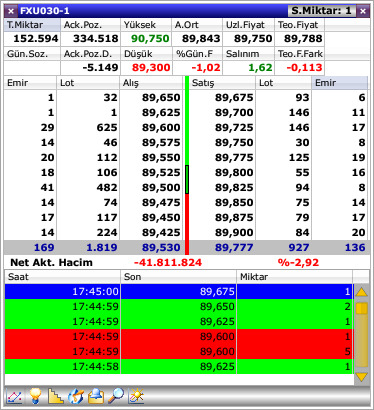This screenshot has height=410, width=374.
Task: Open the alarm bell folder icon
Action: tap(96, 396)
